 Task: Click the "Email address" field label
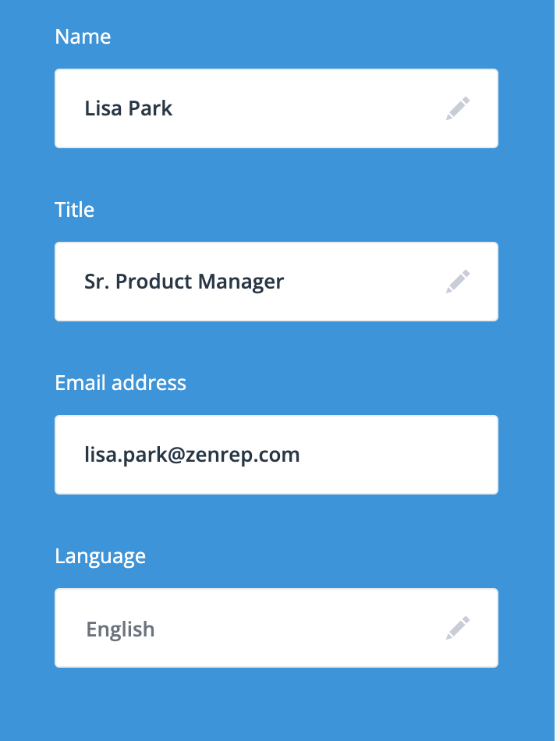(120, 383)
